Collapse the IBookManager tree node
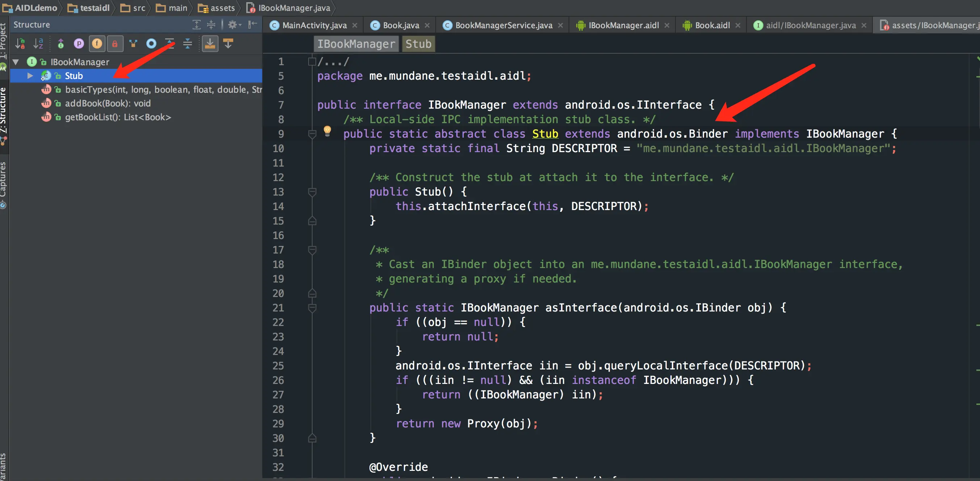Viewport: 980px width, 481px height. click(16, 62)
